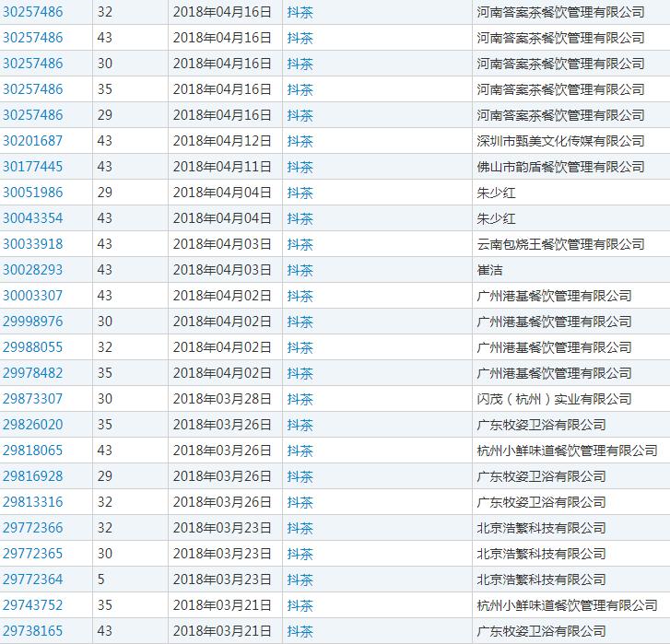Open trademark record 30043354

pyautogui.click(x=33, y=218)
